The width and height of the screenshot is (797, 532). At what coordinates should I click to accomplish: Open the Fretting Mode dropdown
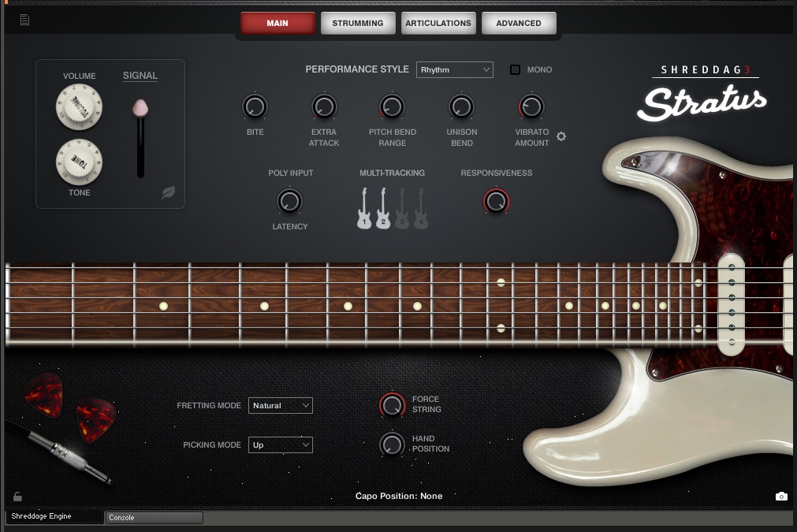[280, 405]
